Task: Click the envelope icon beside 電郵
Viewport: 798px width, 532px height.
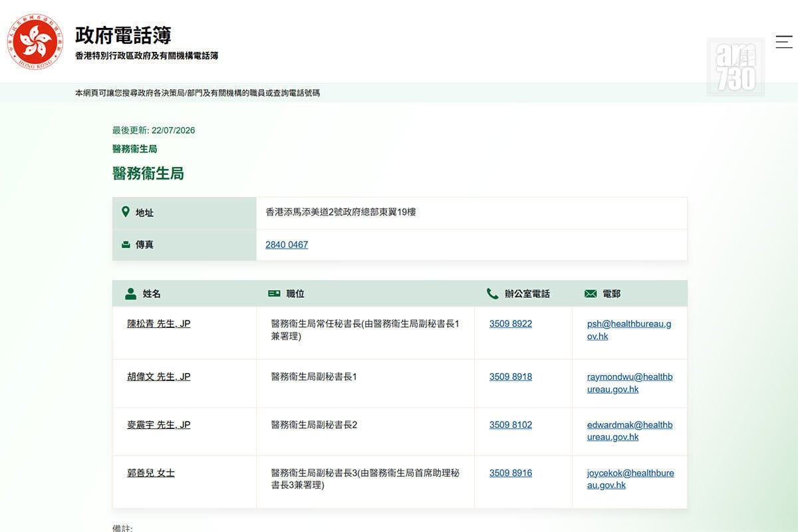Action: click(x=591, y=293)
